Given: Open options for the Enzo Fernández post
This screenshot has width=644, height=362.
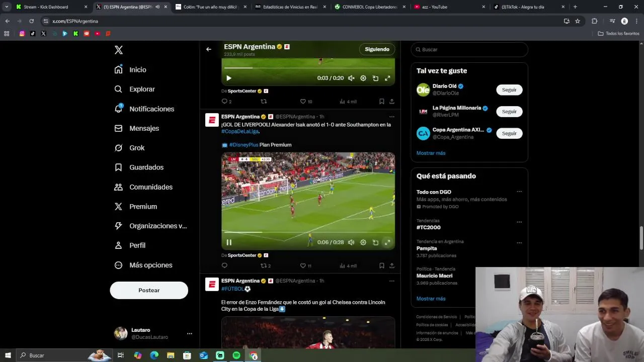Looking at the screenshot, I should (x=391, y=281).
